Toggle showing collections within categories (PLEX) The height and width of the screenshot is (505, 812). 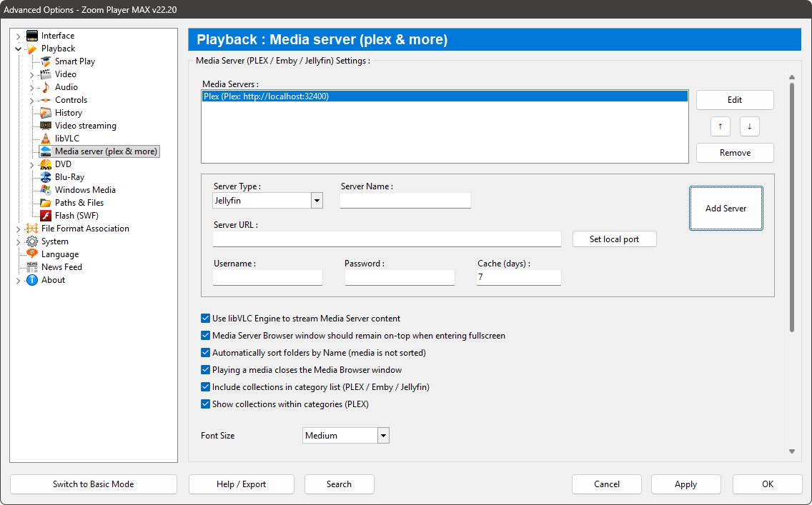click(205, 404)
